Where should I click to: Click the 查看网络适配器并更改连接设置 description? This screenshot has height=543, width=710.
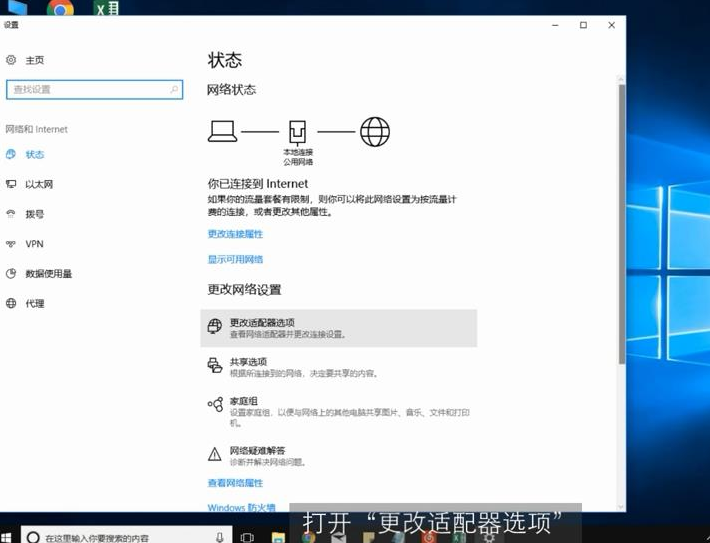288,335
